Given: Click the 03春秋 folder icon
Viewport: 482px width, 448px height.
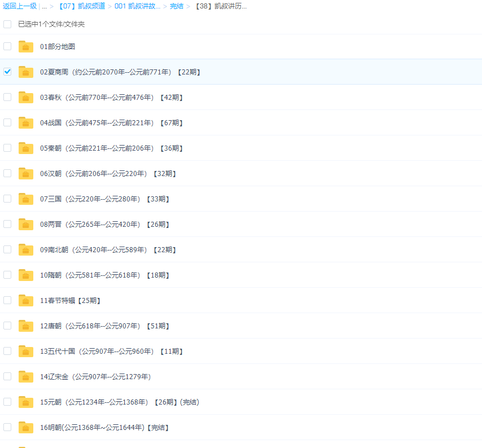Looking at the screenshot, I should (x=26, y=98).
